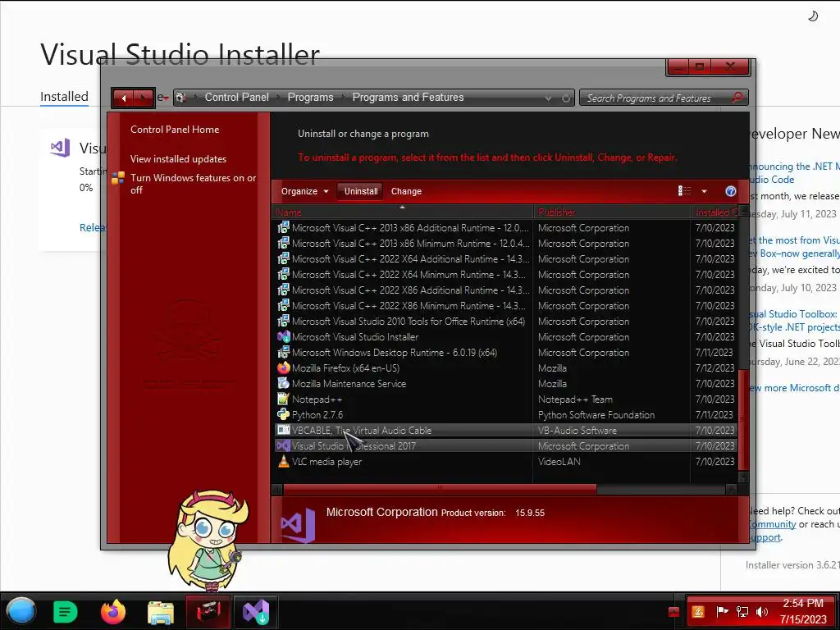Image resolution: width=840 pixels, height=630 pixels.
Task: Open View installed updates link
Action: 178,159
